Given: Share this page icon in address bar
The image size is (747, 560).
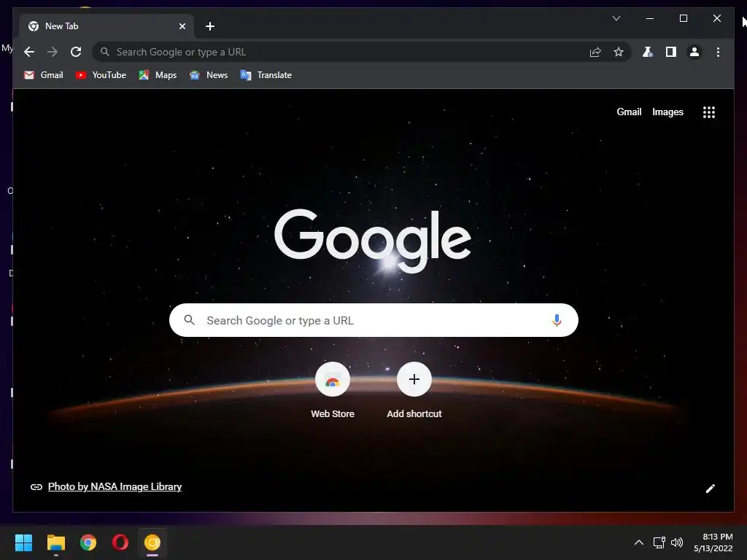Looking at the screenshot, I should 595,52.
